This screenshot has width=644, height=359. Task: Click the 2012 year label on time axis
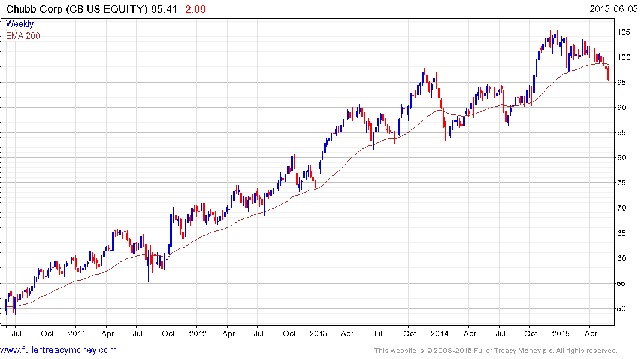pos(198,333)
